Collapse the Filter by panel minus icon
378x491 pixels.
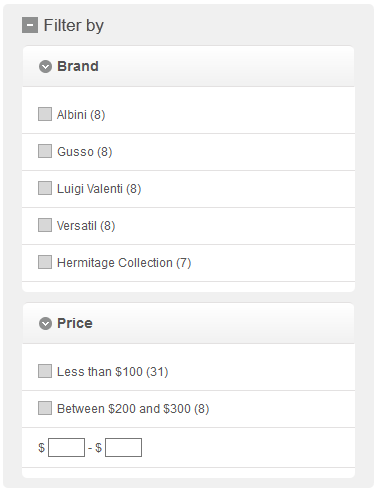tap(30, 25)
